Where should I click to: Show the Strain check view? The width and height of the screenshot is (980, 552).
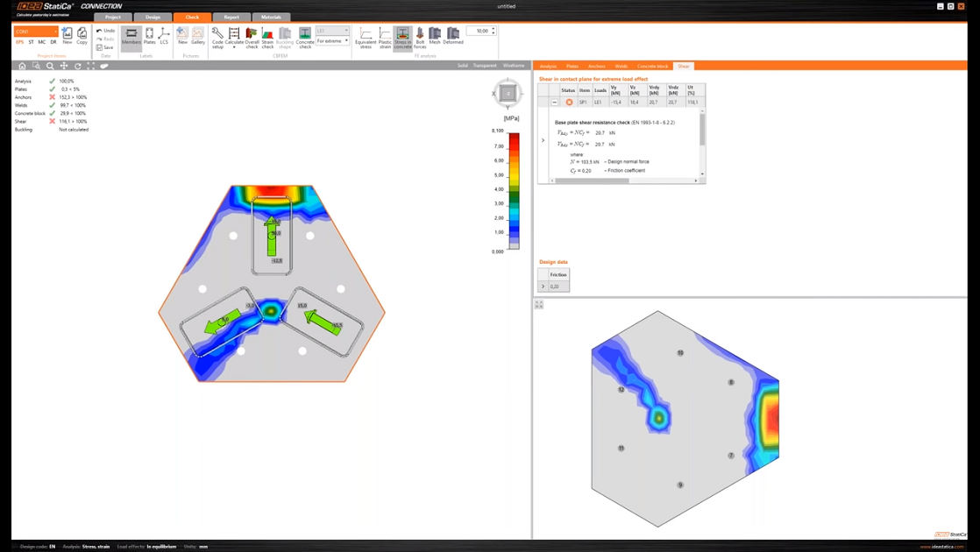(267, 38)
